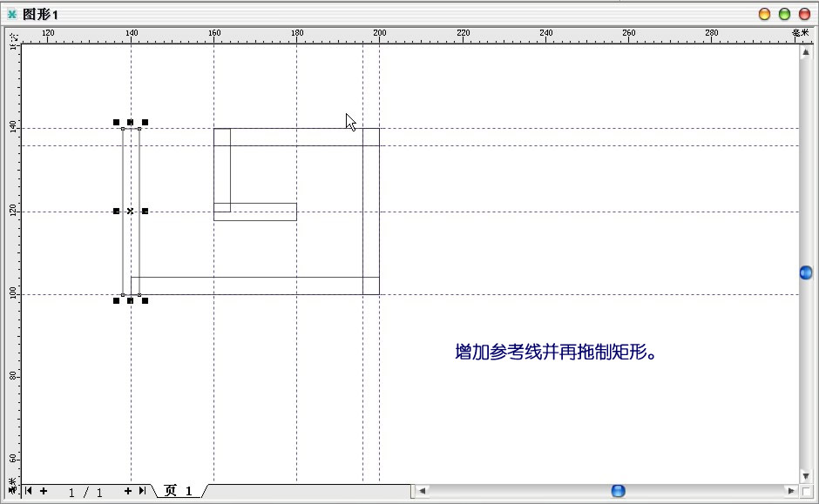Click horizontal scrollbar right arrow
The height and width of the screenshot is (504, 819).
pos(791,491)
